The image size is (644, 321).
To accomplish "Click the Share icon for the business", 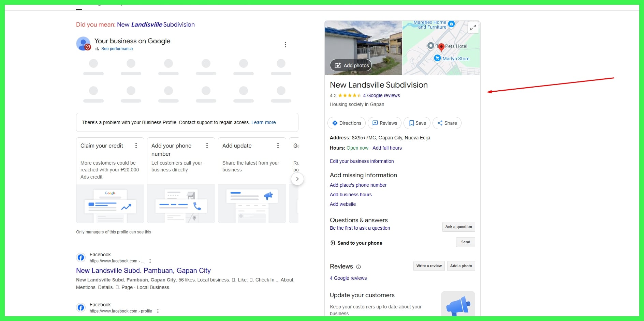I will [x=440, y=123].
